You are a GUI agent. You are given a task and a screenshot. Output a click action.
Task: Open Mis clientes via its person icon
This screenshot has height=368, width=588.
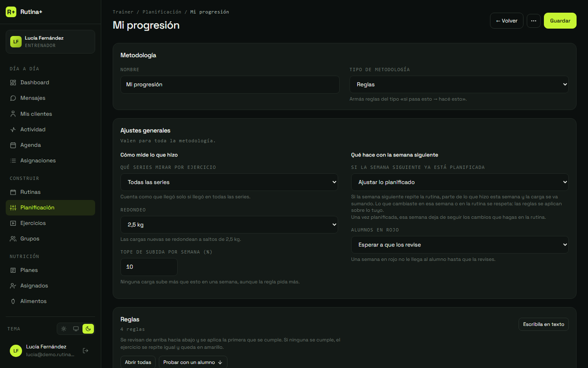pos(13,114)
